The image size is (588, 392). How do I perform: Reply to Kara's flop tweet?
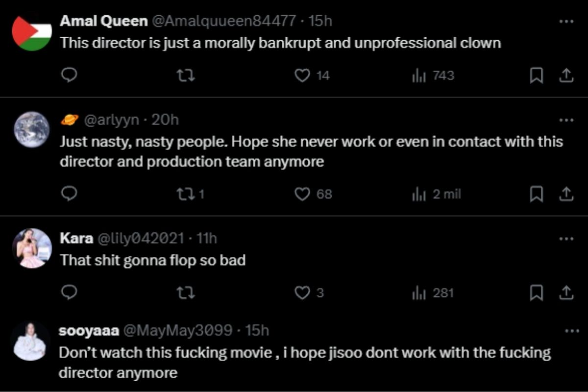click(70, 293)
